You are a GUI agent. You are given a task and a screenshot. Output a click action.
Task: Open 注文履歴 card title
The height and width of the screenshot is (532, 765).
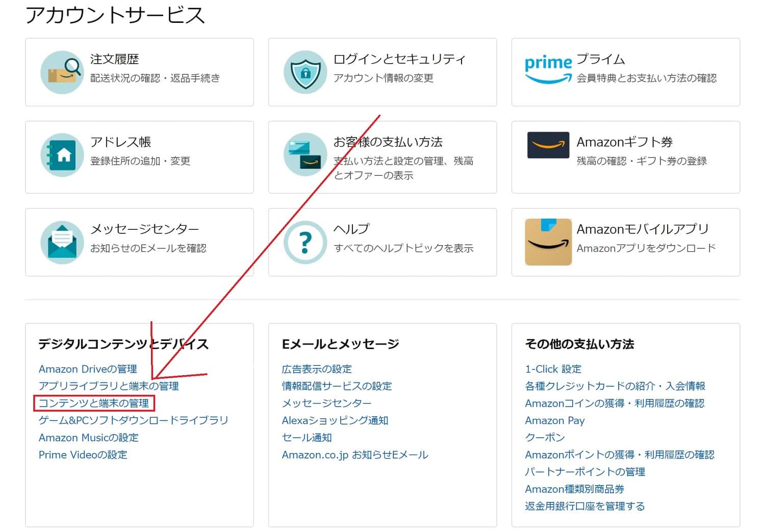coord(115,59)
